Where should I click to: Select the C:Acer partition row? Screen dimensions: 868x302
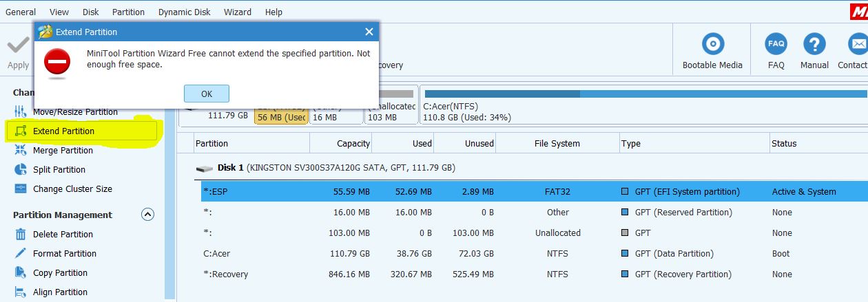[535, 253]
